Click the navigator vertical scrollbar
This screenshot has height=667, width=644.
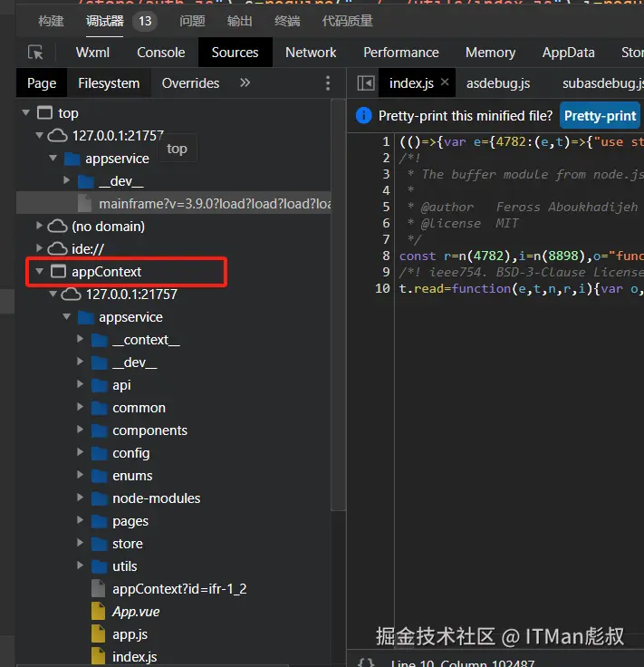click(338, 304)
